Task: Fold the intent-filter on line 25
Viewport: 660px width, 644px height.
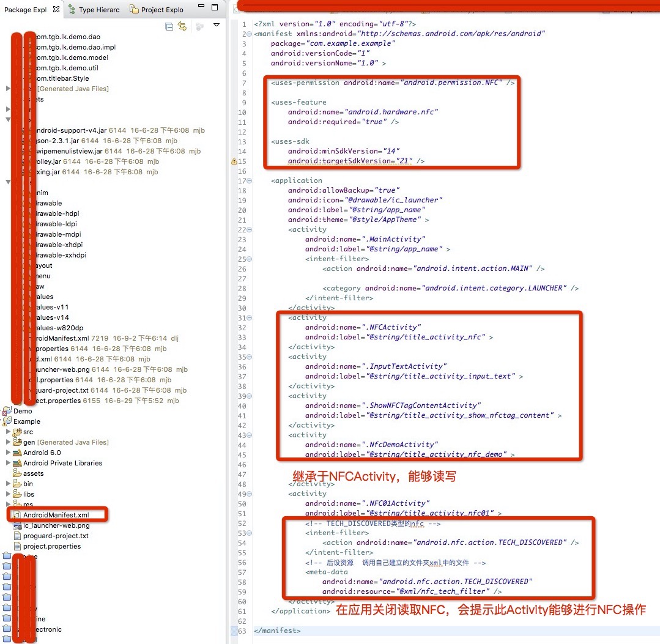Action: (x=249, y=259)
